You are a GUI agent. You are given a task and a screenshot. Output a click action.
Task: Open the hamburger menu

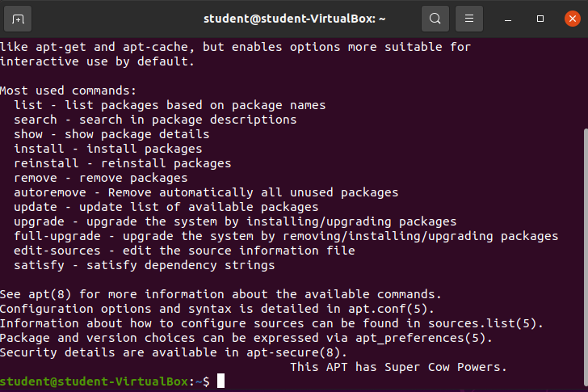(x=468, y=18)
